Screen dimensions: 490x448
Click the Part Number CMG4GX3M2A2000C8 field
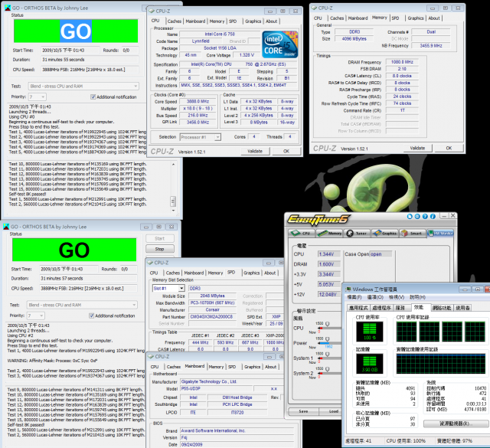(212, 317)
